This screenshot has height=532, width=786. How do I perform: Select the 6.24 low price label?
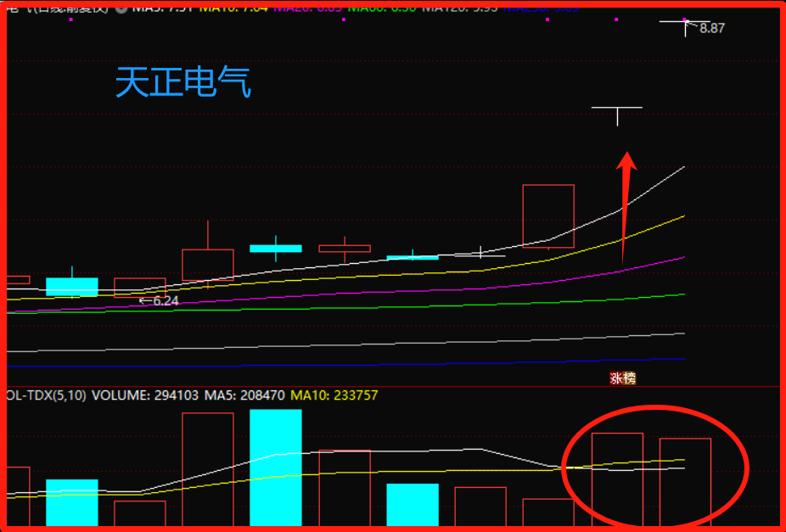point(166,300)
